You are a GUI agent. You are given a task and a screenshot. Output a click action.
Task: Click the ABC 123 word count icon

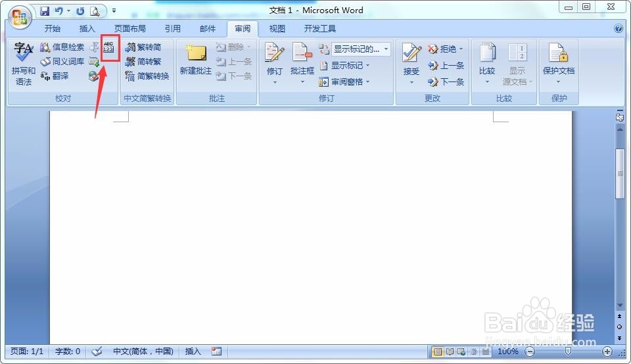[108, 47]
